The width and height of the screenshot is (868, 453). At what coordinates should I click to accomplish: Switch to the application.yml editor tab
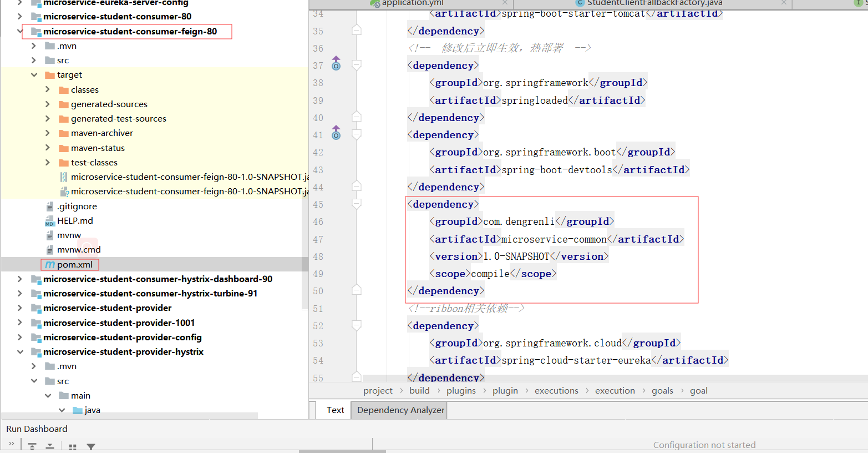(x=413, y=3)
